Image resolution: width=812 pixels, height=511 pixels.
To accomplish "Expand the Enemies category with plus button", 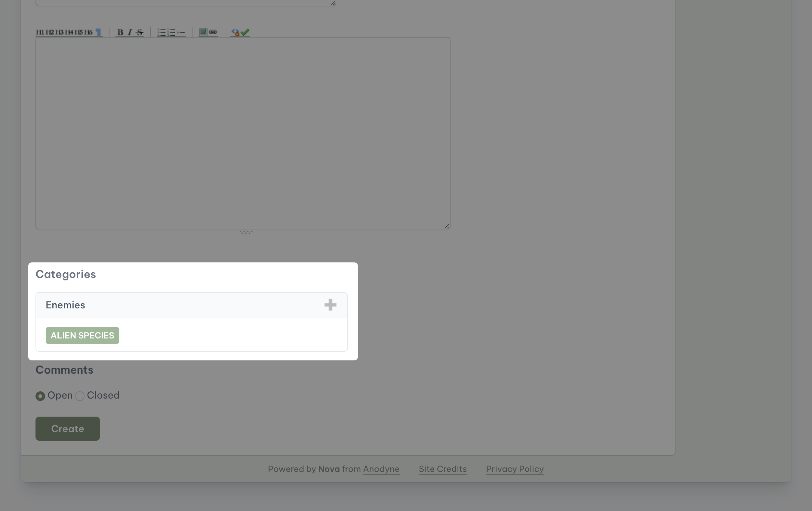I will [x=330, y=305].
